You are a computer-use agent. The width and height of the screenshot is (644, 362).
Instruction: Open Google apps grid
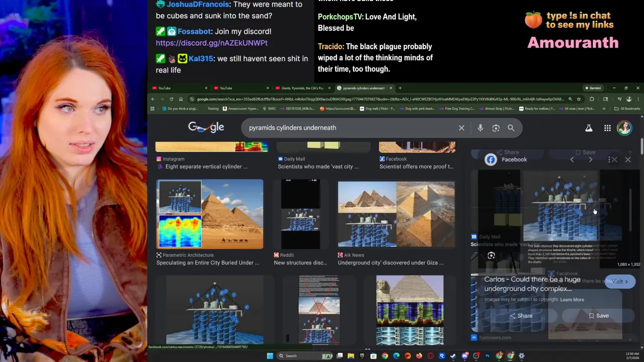607,128
